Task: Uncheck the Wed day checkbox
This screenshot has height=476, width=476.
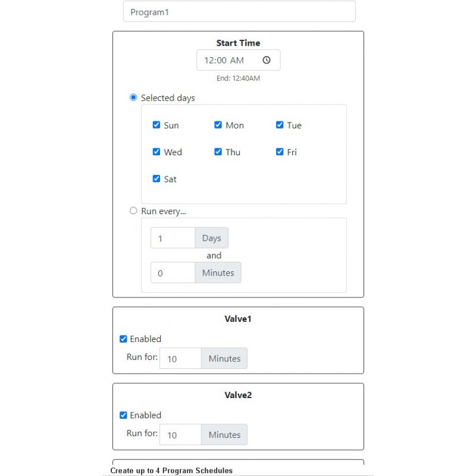Action: (156, 152)
